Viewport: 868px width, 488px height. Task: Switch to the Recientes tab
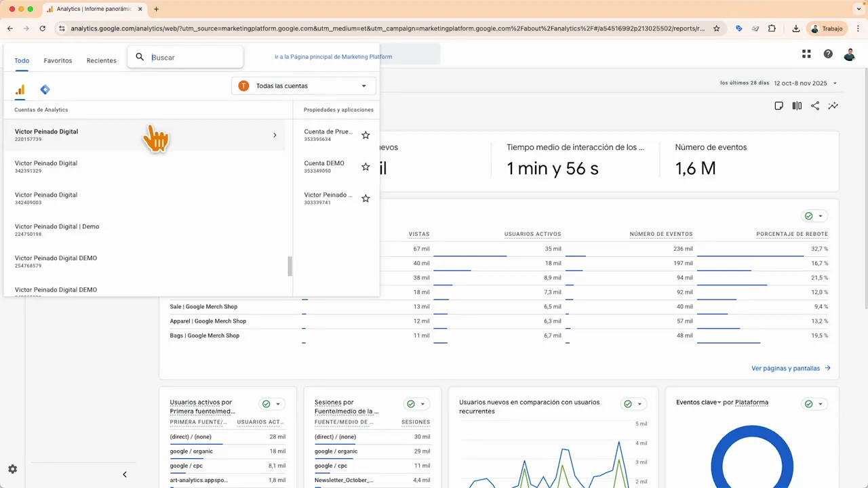click(101, 60)
